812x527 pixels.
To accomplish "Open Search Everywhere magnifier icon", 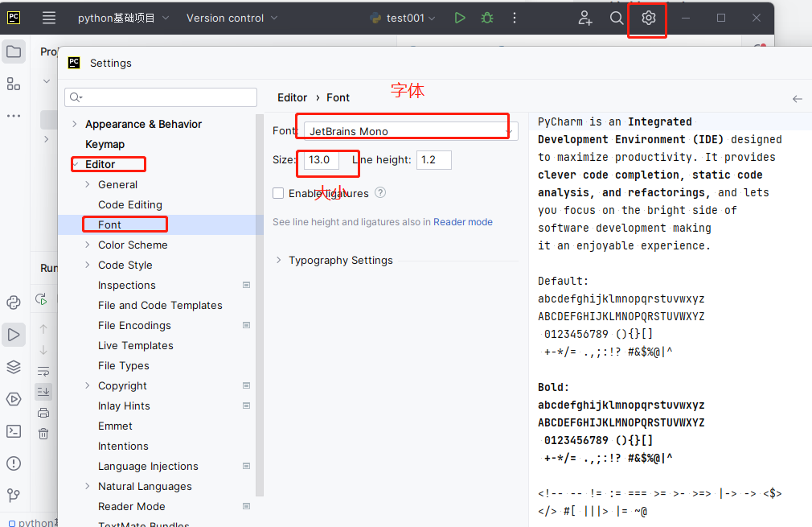I will pyautogui.click(x=617, y=19).
